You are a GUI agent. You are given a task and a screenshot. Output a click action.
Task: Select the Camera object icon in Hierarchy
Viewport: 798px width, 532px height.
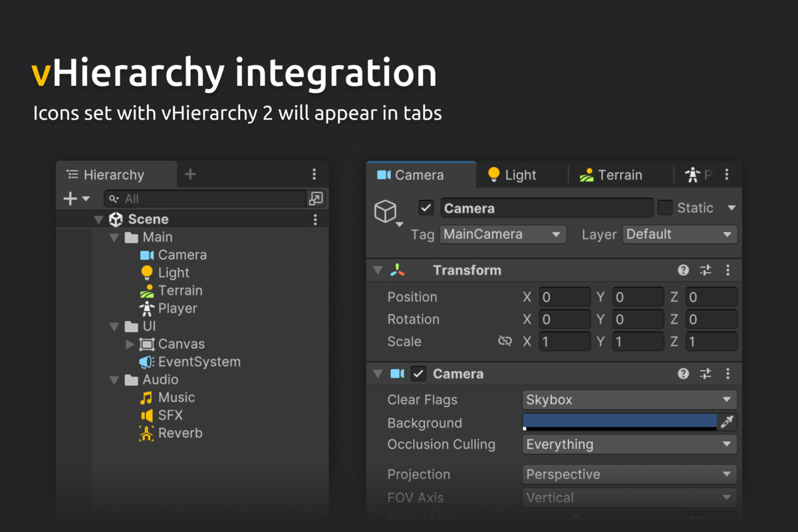coord(147,255)
